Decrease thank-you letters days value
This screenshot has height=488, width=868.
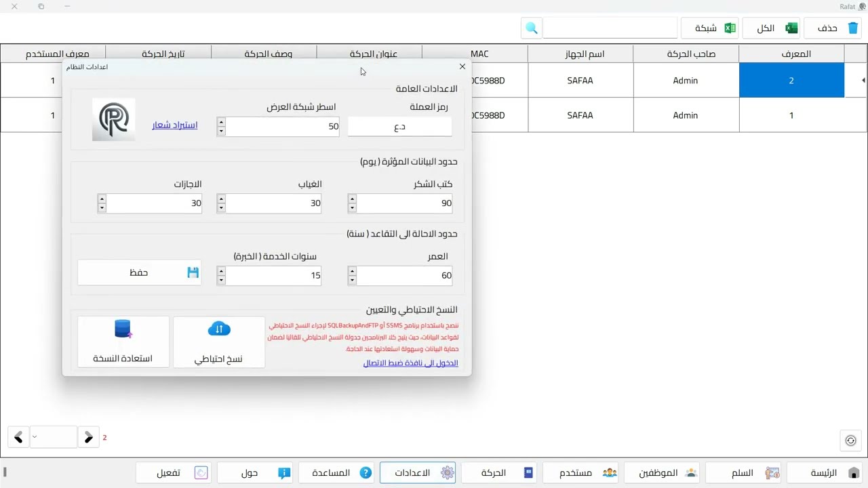click(x=352, y=207)
